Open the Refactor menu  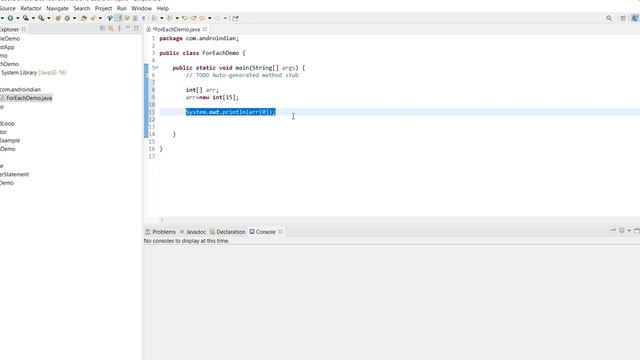point(31,8)
